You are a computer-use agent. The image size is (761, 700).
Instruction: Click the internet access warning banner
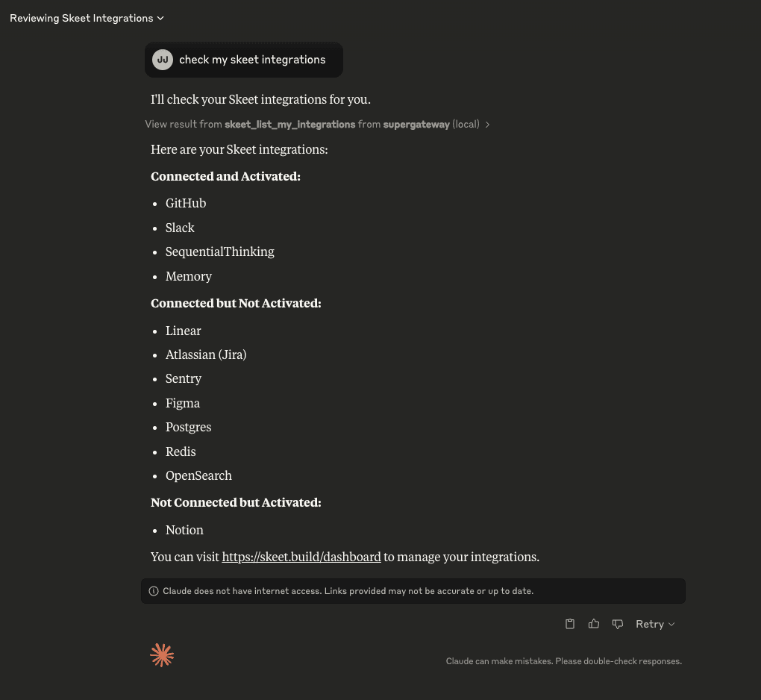[x=413, y=591]
